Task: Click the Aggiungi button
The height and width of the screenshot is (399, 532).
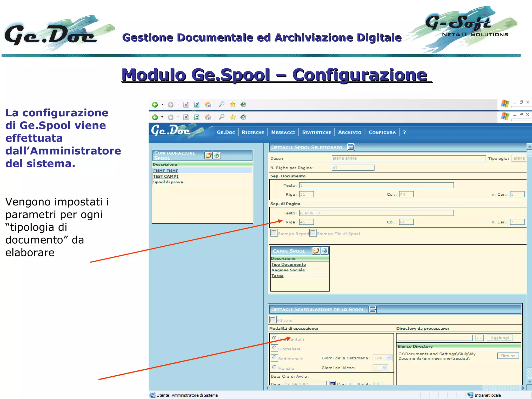Action: pos(500,338)
